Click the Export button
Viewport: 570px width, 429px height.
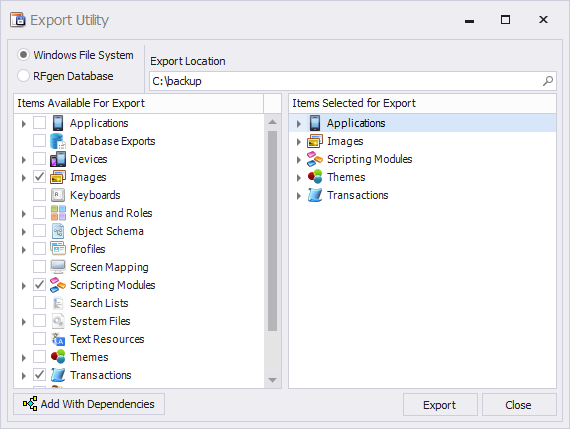440,405
